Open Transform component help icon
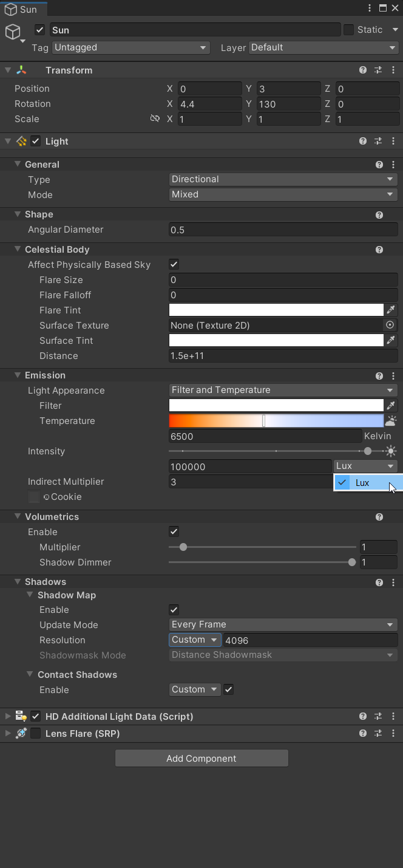 [363, 70]
